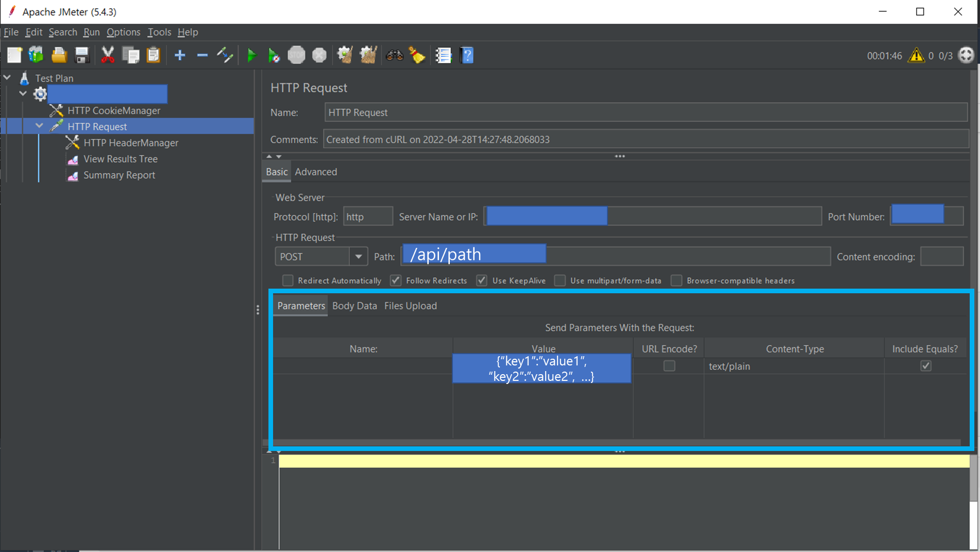
Task: Select HTTP HeaderManager in the tree
Action: pyautogui.click(x=131, y=143)
